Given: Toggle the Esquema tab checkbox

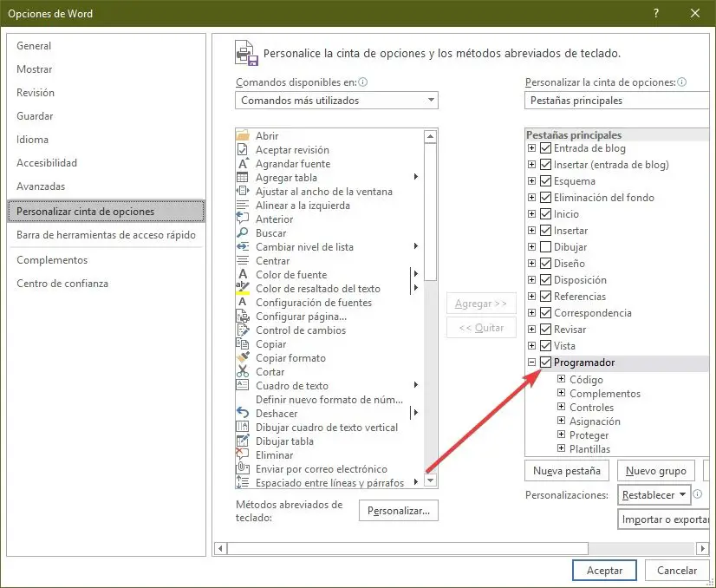Looking at the screenshot, I should pyautogui.click(x=545, y=181).
